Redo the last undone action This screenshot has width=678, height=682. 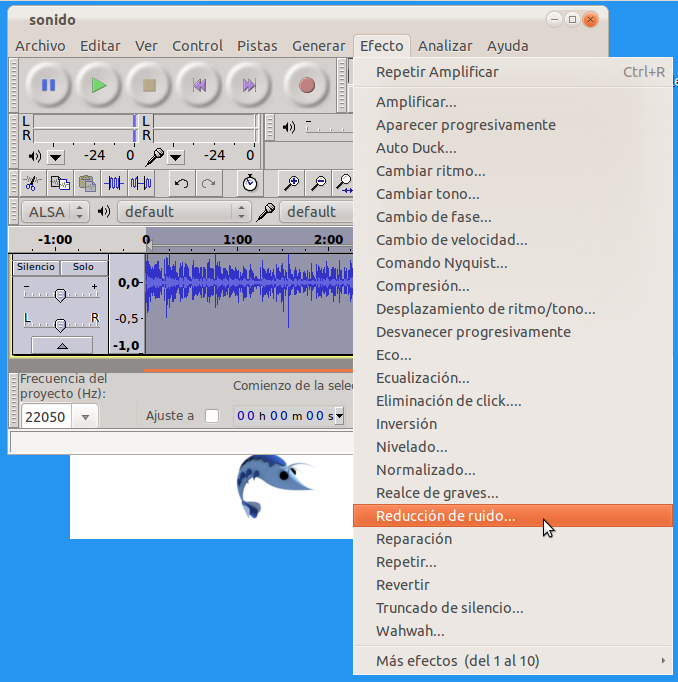point(208,183)
